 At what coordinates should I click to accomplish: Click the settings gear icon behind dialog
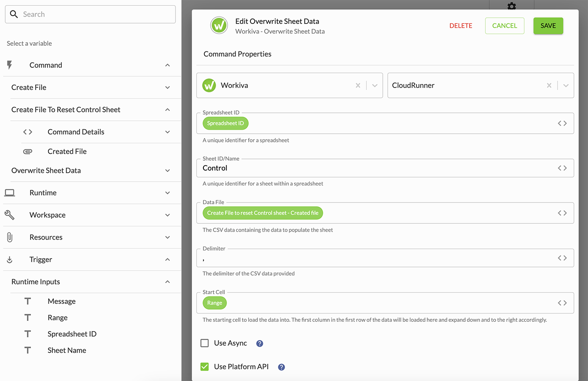pos(512,6)
